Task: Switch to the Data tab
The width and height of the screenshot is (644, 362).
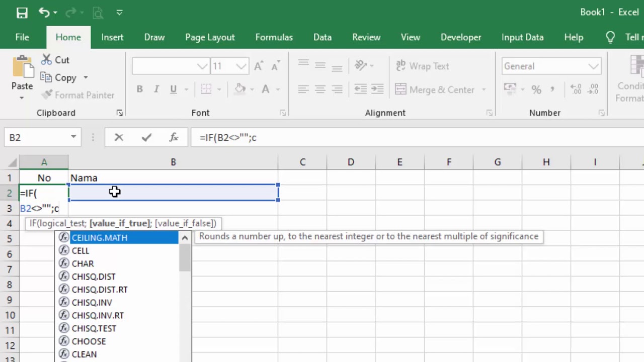Action: (x=323, y=37)
